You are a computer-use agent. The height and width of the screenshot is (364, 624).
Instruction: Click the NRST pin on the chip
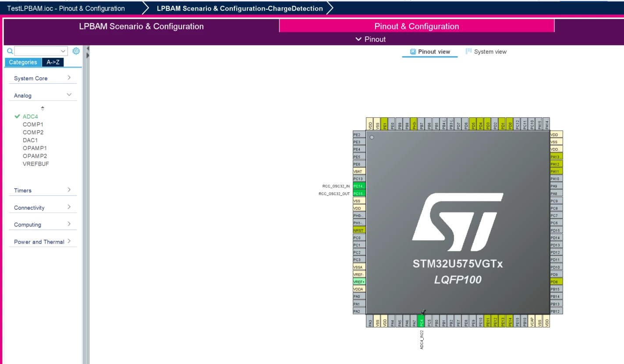[359, 230]
